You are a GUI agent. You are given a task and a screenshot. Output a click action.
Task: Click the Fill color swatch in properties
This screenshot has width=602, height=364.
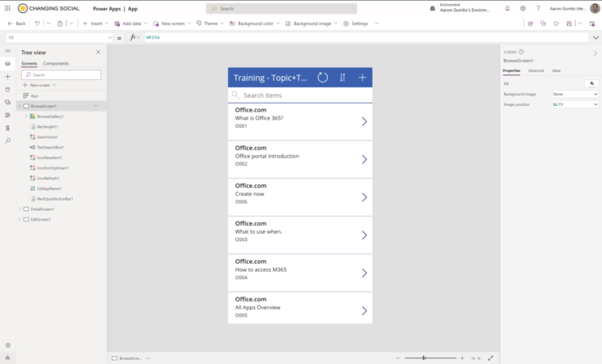point(591,83)
